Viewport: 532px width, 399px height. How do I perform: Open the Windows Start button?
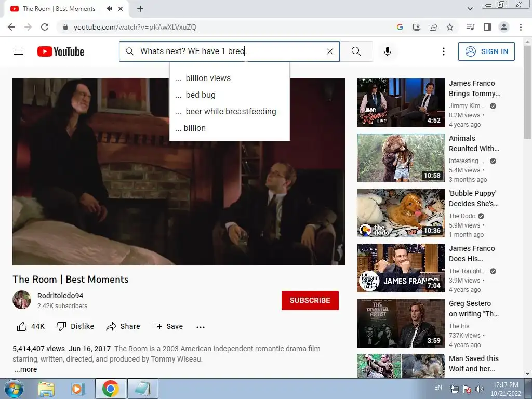pos(13,389)
